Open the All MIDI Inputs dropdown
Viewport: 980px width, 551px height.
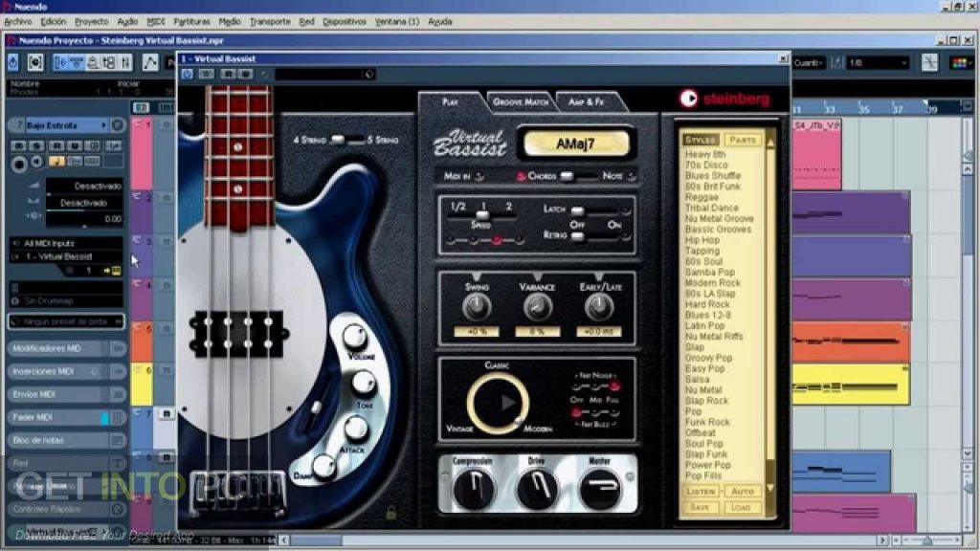[66, 244]
